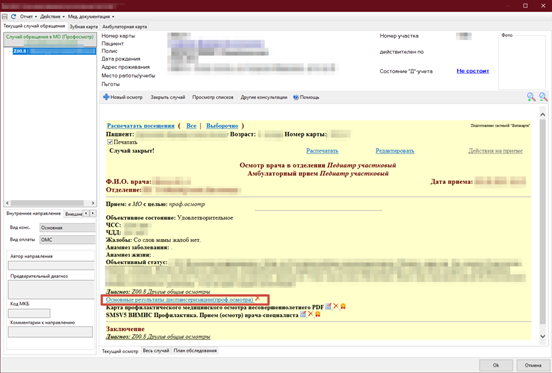Toggle the Печатать checkbox
The width and height of the screenshot is (552, 373).
110,142
